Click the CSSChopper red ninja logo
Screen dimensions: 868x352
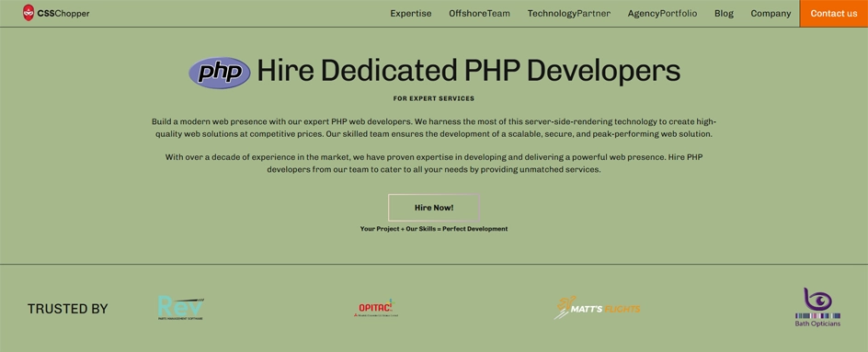tap(29, 13)
